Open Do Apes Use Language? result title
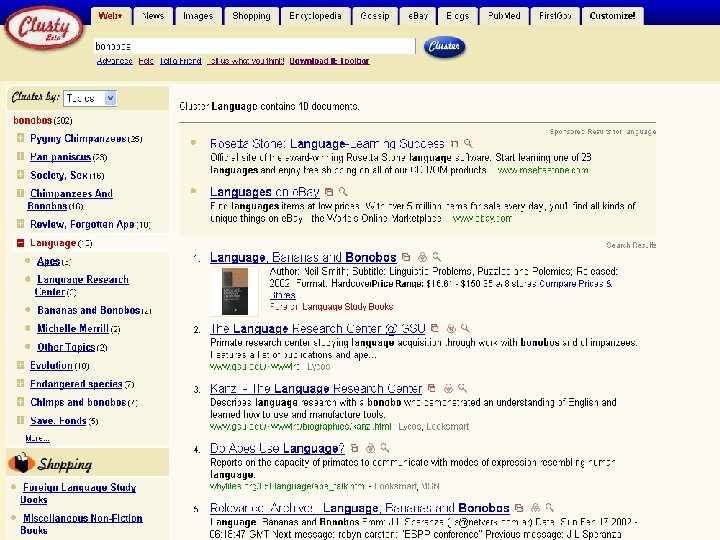 277,448
